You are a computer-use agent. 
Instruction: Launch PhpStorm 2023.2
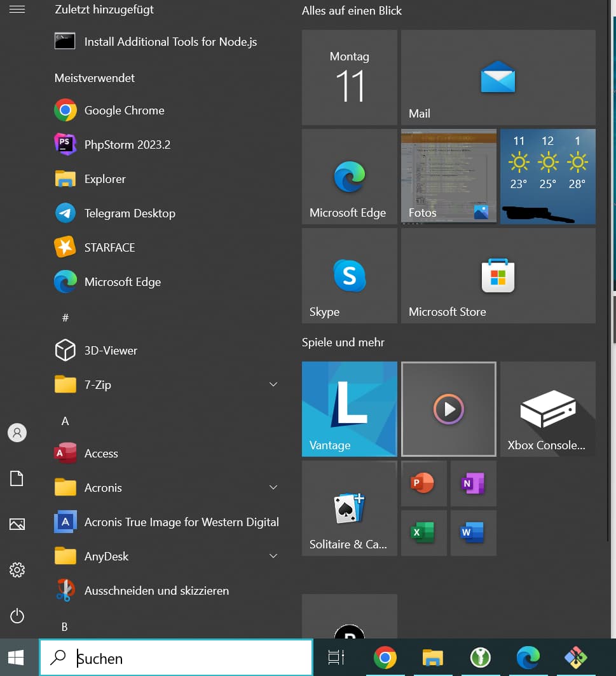(x=166, y=144)
